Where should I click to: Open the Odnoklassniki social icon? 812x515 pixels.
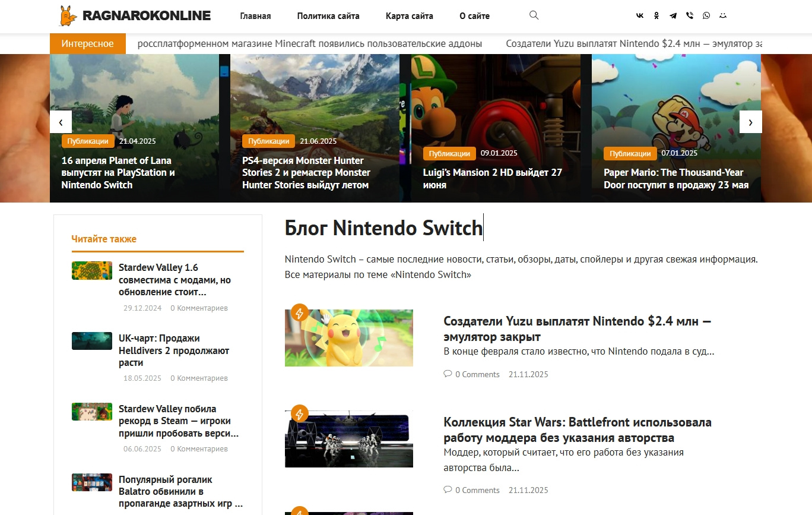coord(656,16)
